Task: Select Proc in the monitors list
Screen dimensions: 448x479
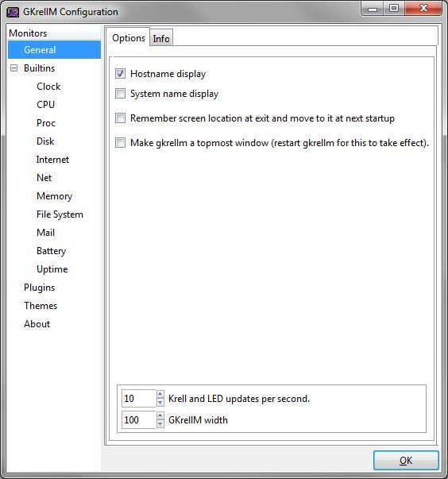Action: (46, 123)
